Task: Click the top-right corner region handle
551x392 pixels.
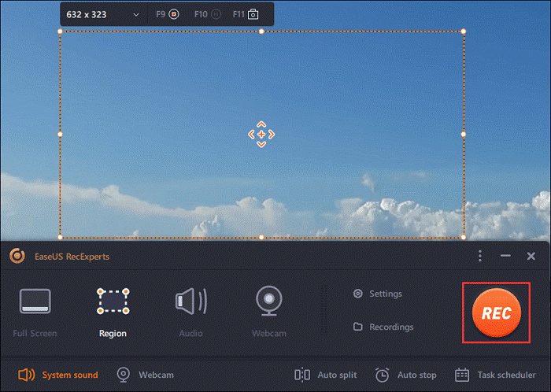Action: tap(464, 31)
